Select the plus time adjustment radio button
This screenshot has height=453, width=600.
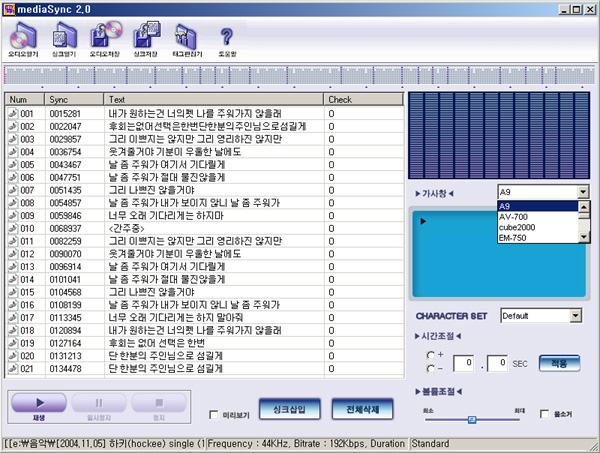(431, 355)
